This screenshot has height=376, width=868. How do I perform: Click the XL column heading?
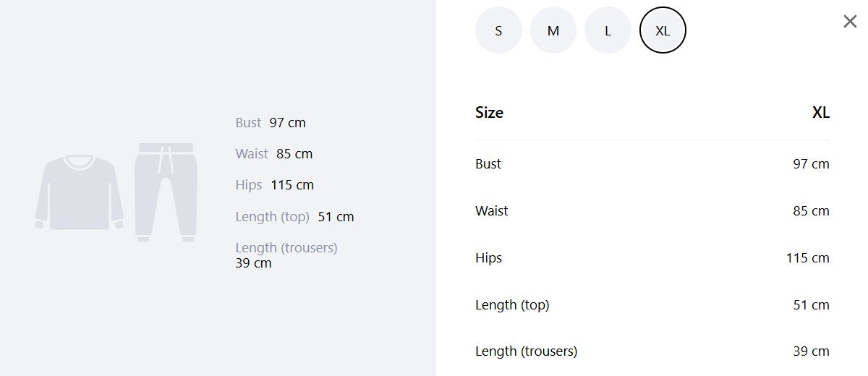point(821,113)
